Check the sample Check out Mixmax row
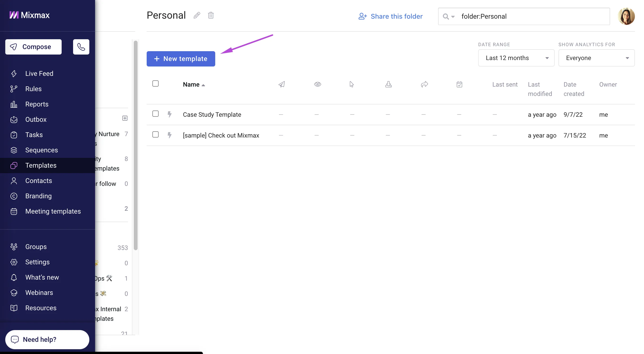644x354 pixels. tap(156, 134)
